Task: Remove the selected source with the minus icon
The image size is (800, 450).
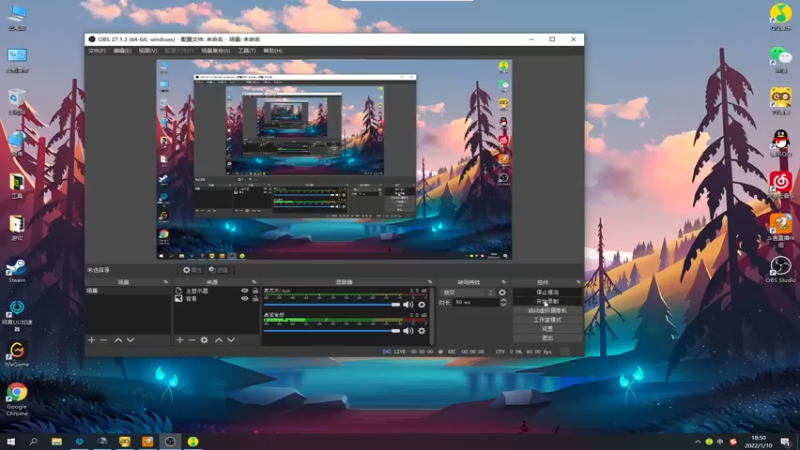Action: pos(192,340)
